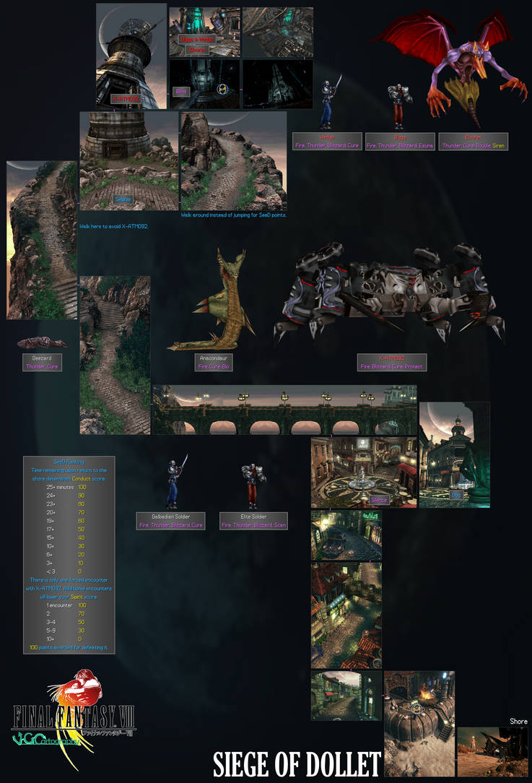This screenshot has width=532, height=783.
Task: Click the Geezard info box
Action: click(x=42, y=362)
